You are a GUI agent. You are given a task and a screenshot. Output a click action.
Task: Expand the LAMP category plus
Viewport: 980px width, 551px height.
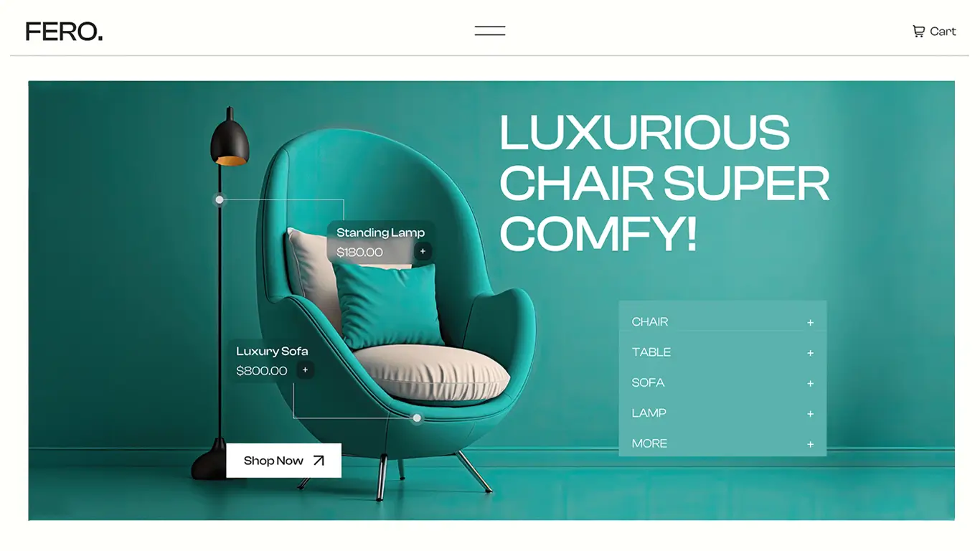810,414
